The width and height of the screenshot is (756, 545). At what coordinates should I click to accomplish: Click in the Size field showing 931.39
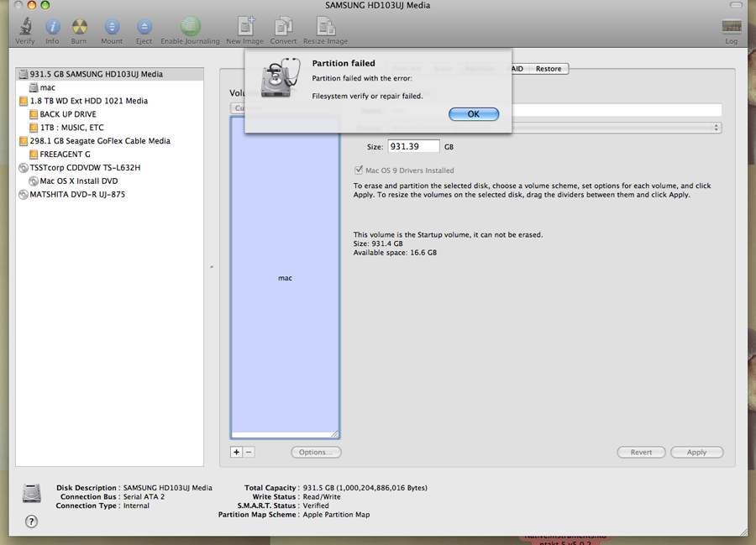click(x=413, y=146)
